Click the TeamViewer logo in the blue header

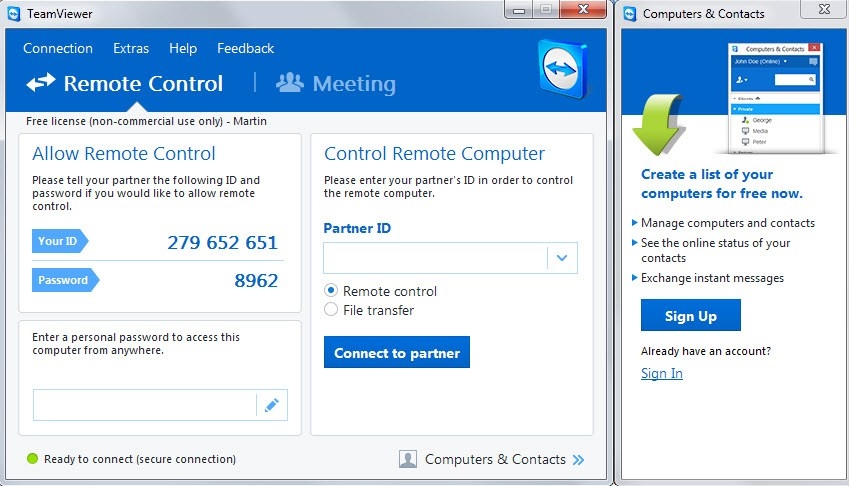pyautogui.click(x=563, y=69)
